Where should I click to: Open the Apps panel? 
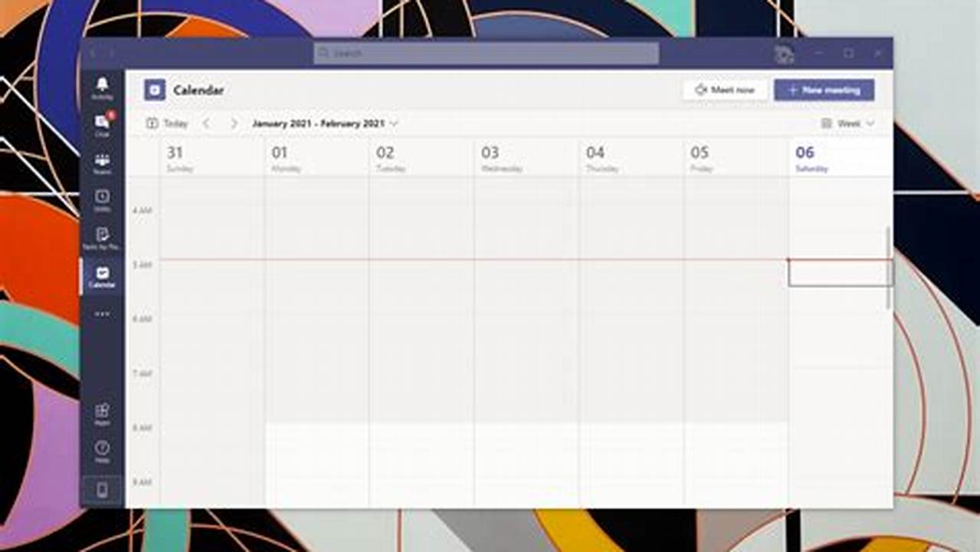[102, 412]
